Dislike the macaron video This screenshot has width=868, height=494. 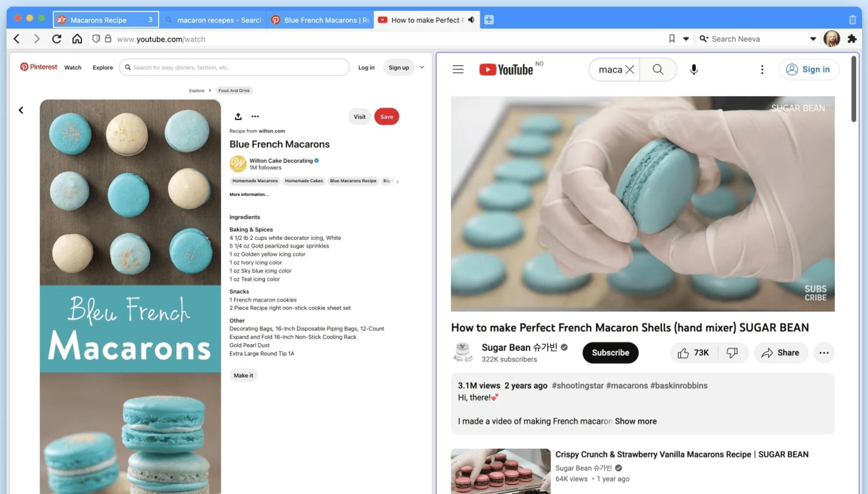pyautogui.click(x=733, y=353)
